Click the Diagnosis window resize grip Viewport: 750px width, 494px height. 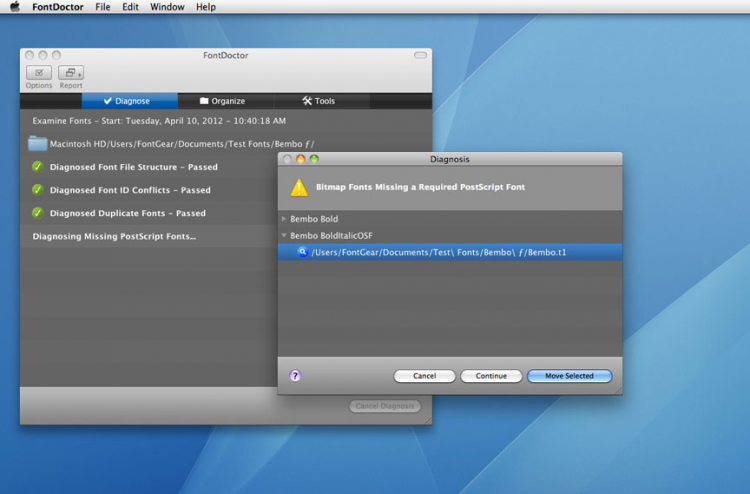click(618, 391)
